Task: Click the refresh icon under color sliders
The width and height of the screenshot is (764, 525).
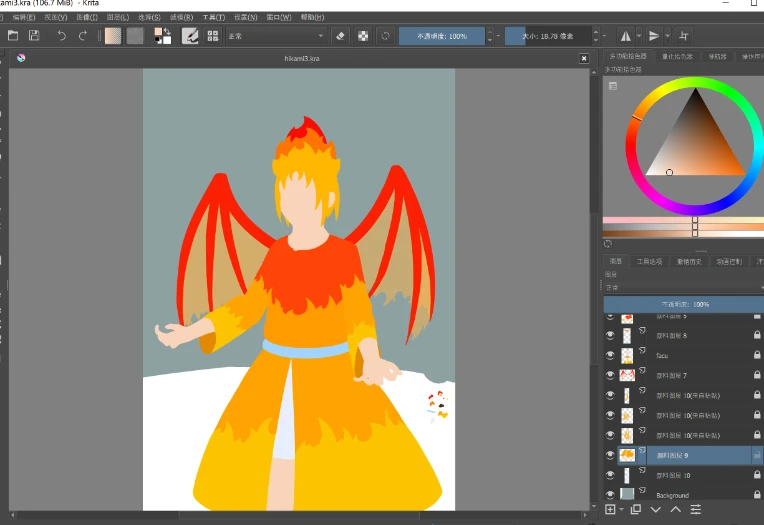Action: pyautogui.click(x=608, y=244)
